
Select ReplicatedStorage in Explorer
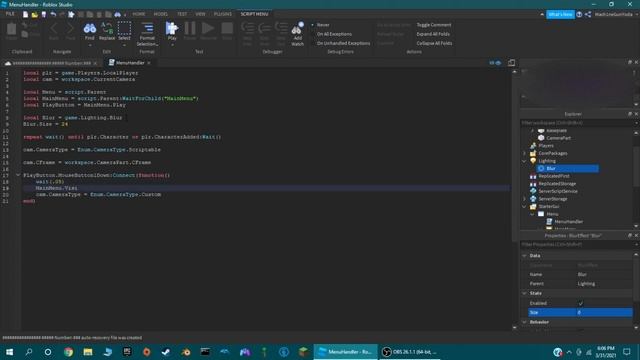pos(557,184)
